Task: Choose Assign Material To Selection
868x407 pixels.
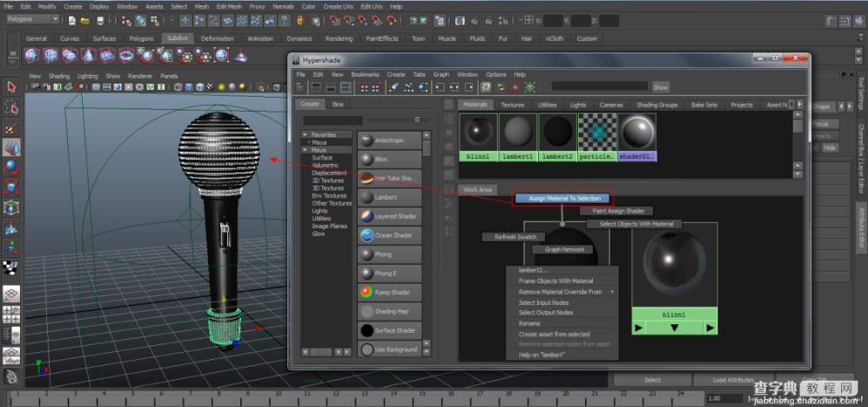Action: point(564,198)
